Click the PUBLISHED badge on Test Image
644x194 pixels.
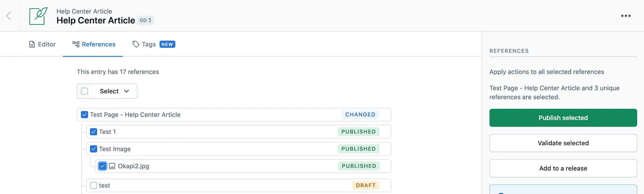tap(359, 149)
